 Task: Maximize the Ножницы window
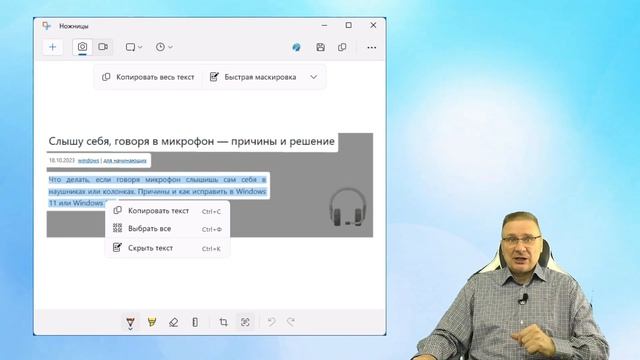point(349,25)
